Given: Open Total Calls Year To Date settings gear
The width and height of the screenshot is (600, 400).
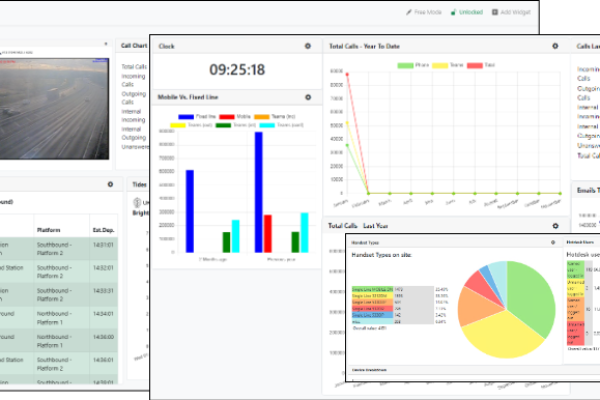Looking at the screenshot, I should click(555, 46).
